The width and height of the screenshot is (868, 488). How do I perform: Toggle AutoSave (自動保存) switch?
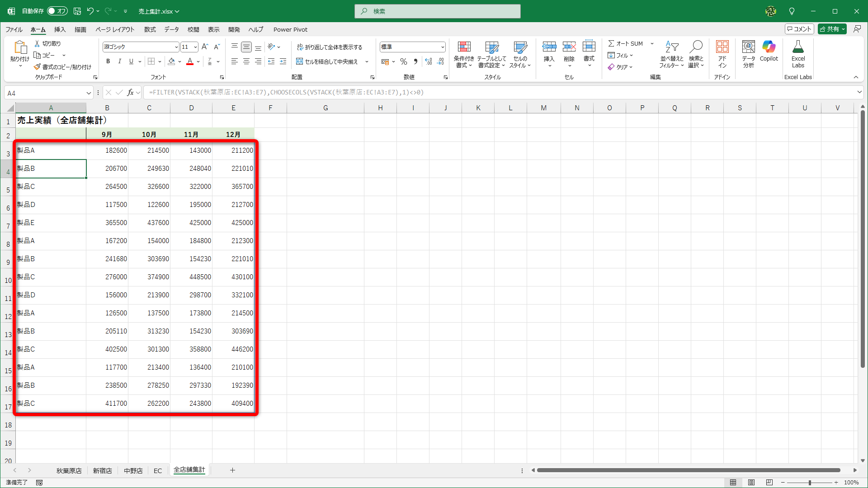coord(57,11)
